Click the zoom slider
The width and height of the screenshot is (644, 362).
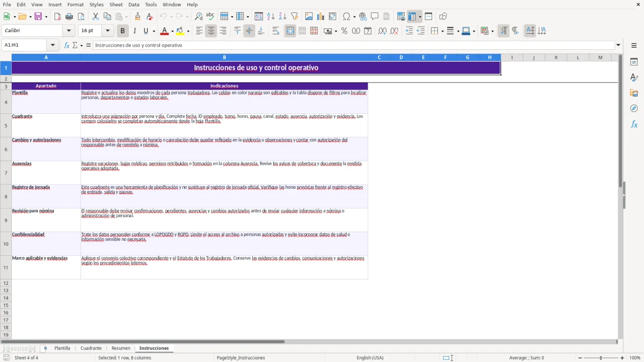pyautogui.click(x=601, y=358)
